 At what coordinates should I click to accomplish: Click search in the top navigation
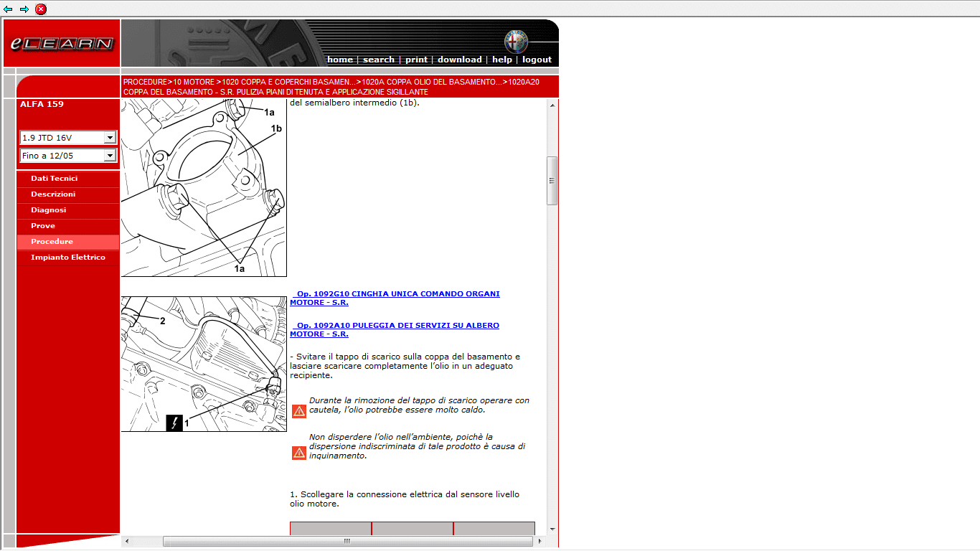(x=378, y=60)
